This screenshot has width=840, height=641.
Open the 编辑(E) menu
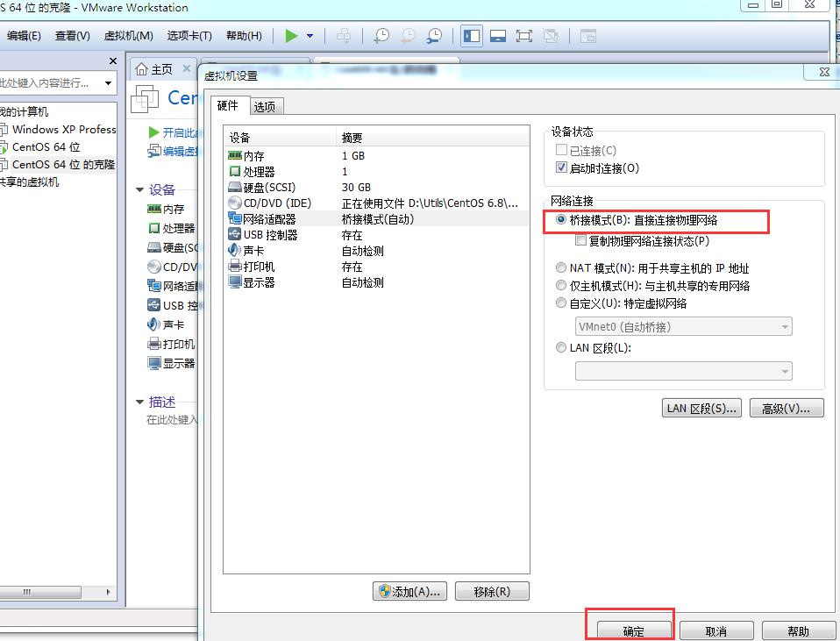(x=24, y=36)
